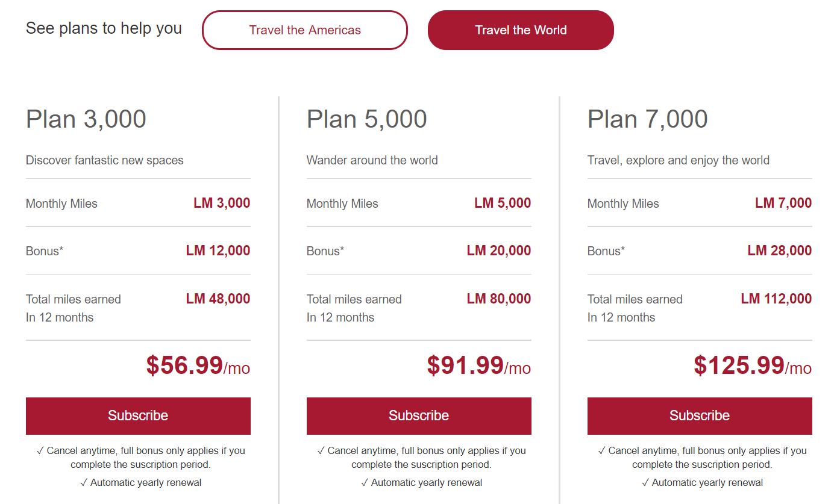Click the $56.99/mo price
The height and width of the screenshot is (504, 837).
198,366
